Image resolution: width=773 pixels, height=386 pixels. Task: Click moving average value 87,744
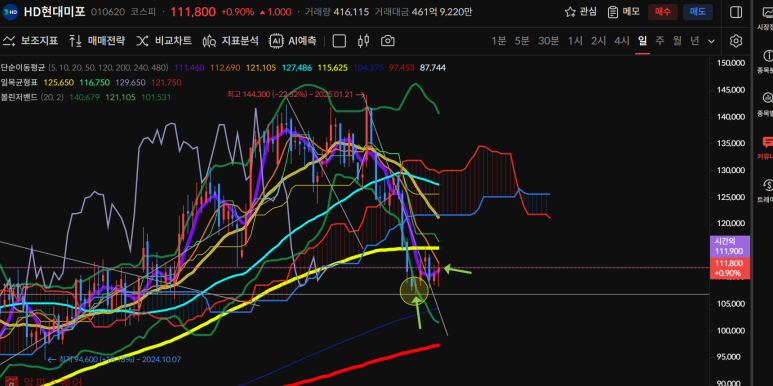(432, 68)
